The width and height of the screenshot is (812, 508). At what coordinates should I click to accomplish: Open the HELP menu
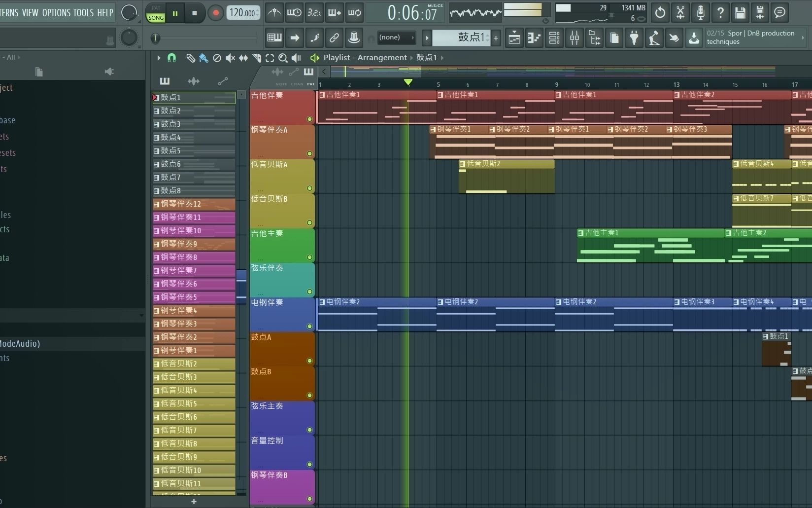(105, 13)
